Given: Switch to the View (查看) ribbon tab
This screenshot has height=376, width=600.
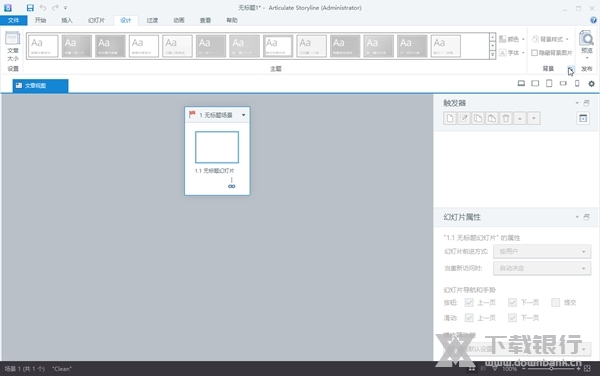Looking at the screenshot, I should [205, 20].
